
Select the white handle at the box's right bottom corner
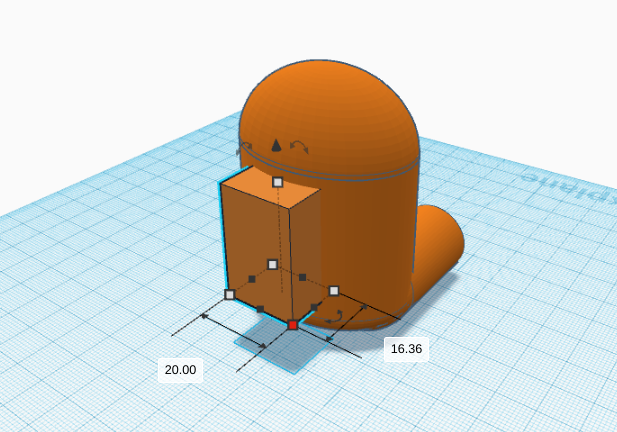tap(334, 291)
